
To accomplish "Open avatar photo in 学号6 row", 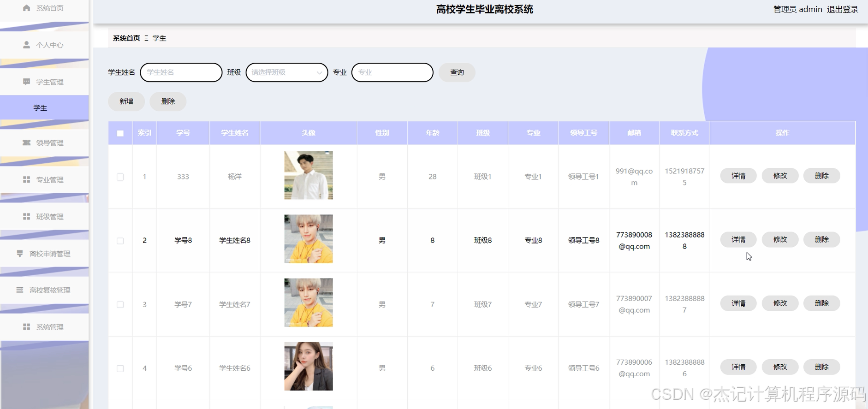I will click(x=309, y=366).
